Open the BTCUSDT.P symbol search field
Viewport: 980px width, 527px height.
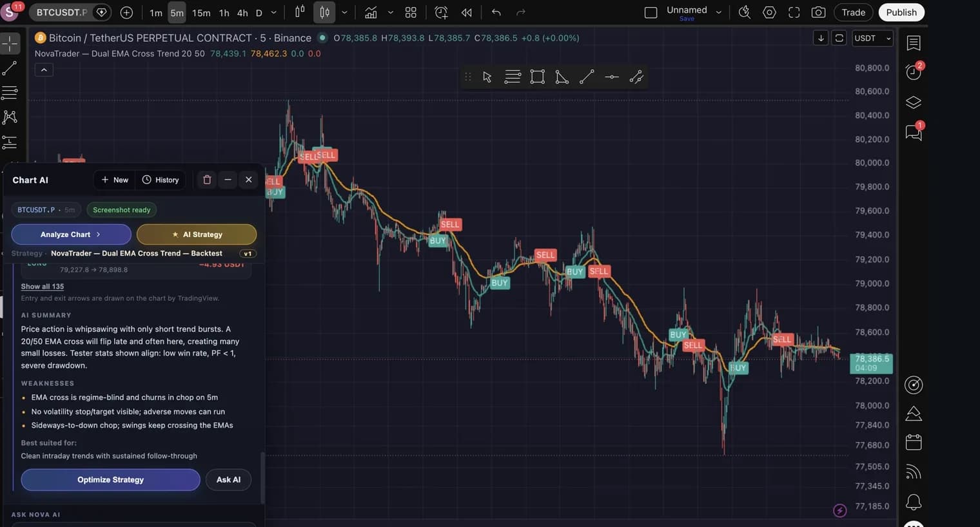point(62,12)
